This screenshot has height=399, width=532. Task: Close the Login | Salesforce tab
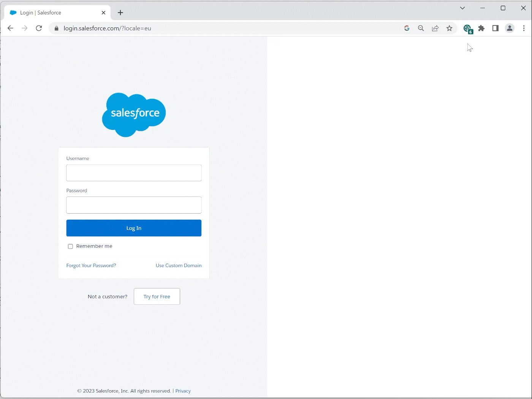tap(103, 13)
